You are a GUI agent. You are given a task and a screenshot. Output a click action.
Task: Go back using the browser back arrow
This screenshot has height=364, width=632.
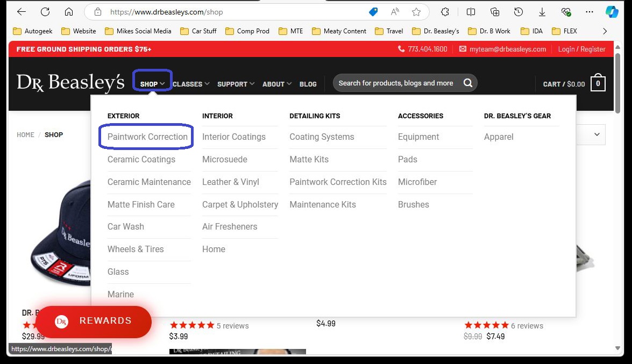click(x=22, y=12)
